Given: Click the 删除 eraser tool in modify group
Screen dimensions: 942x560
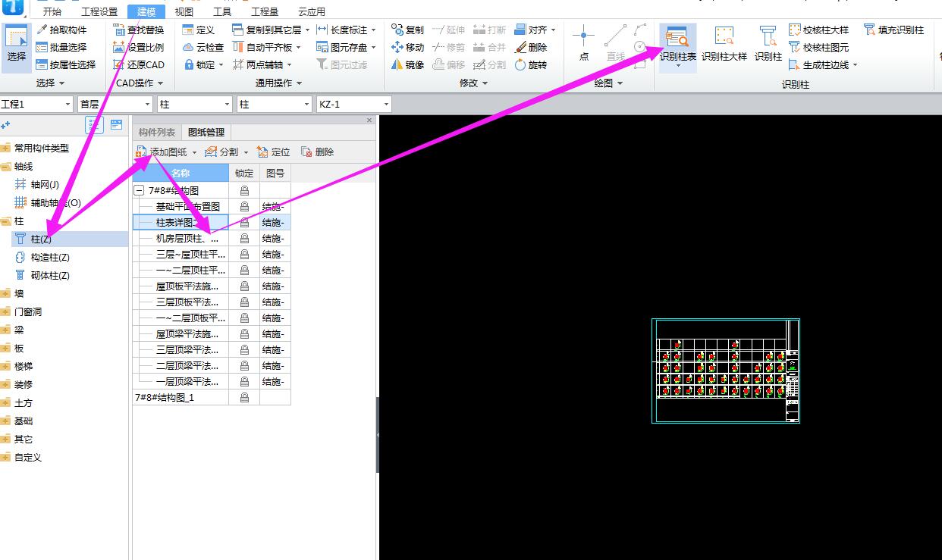Looking at the screenshot, I should pos(531,47).
